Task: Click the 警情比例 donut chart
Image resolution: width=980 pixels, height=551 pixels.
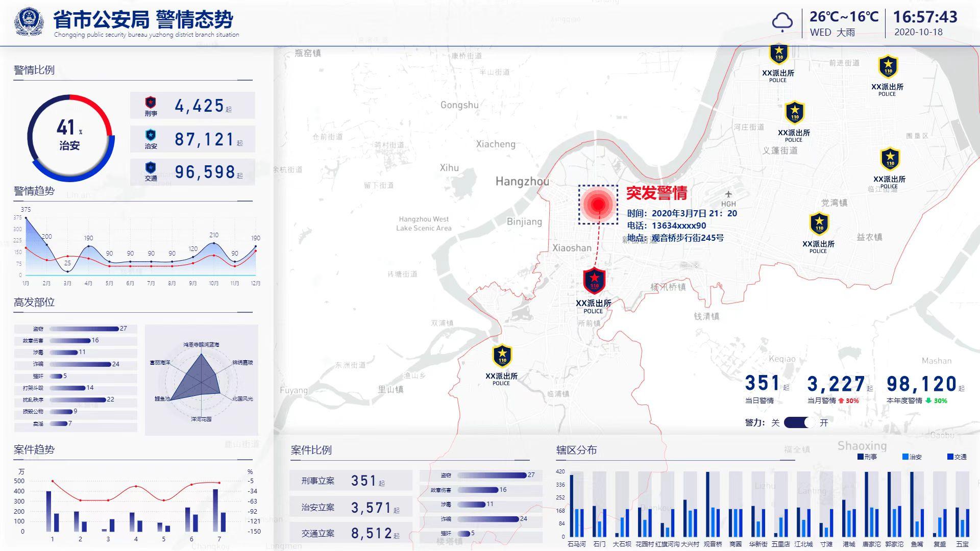Action: pos(70,138)
